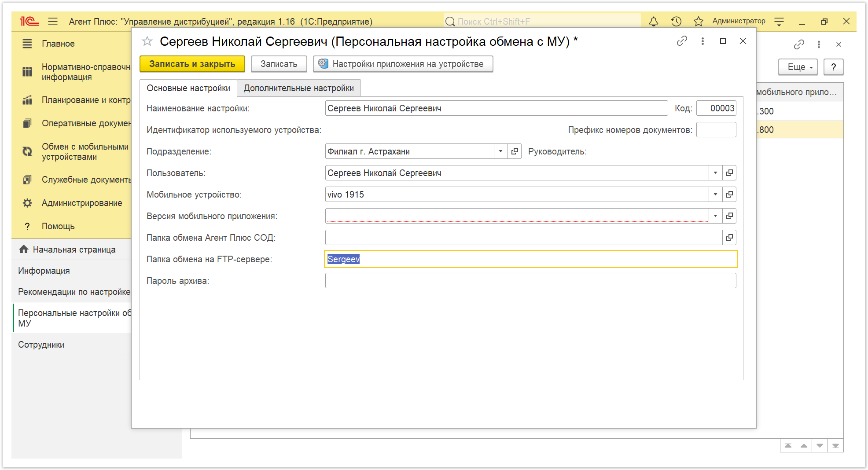868x470 pixels.
Task: Move one row down in the list
Action: coord(820,446)
